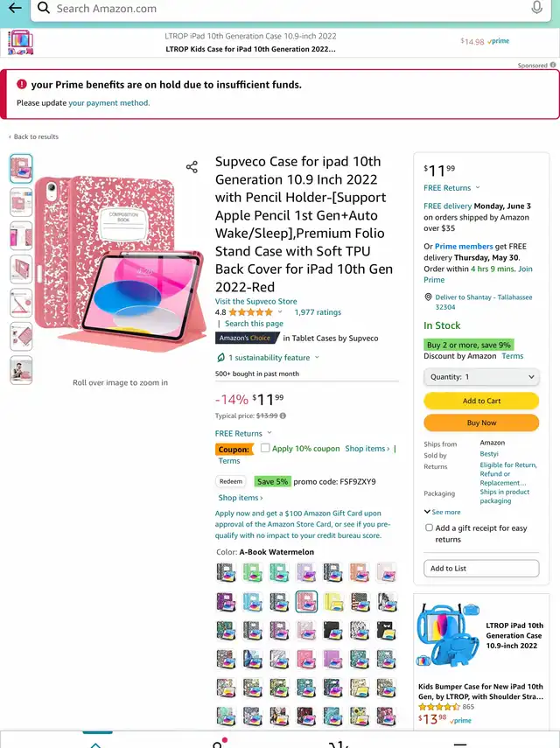This screenshot has width=560, height=748.
Task: Click the sustainability leaf icon
Action: (x=220, y=357)
